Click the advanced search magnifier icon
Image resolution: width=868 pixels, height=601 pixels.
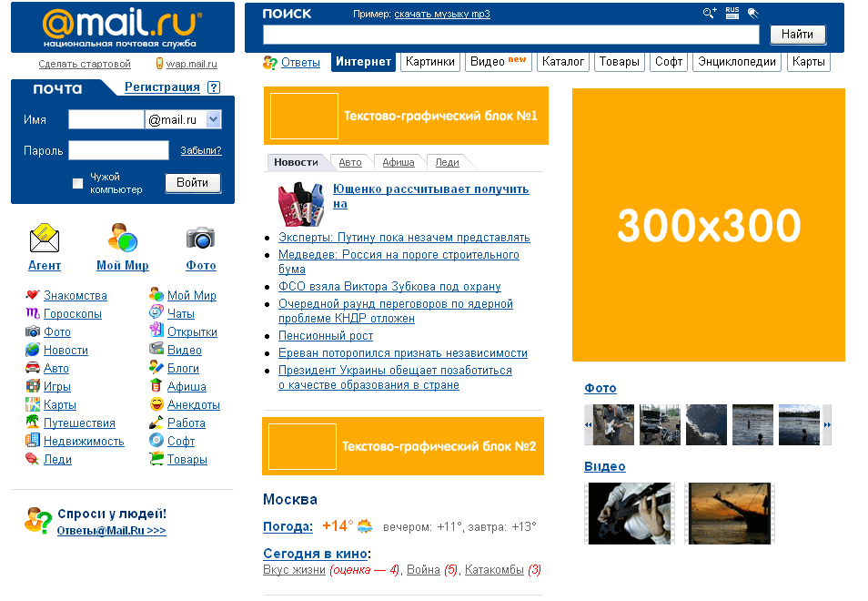coord(709,13)
